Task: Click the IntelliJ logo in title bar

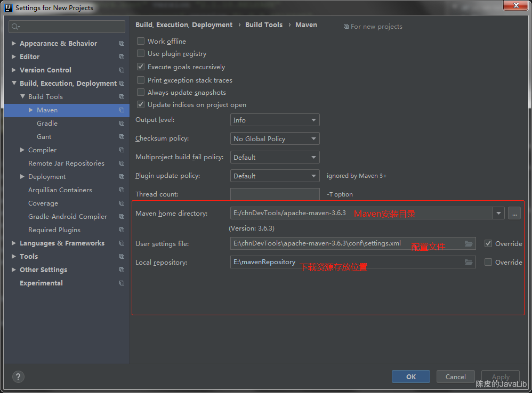Action: (x=9, y=7)
